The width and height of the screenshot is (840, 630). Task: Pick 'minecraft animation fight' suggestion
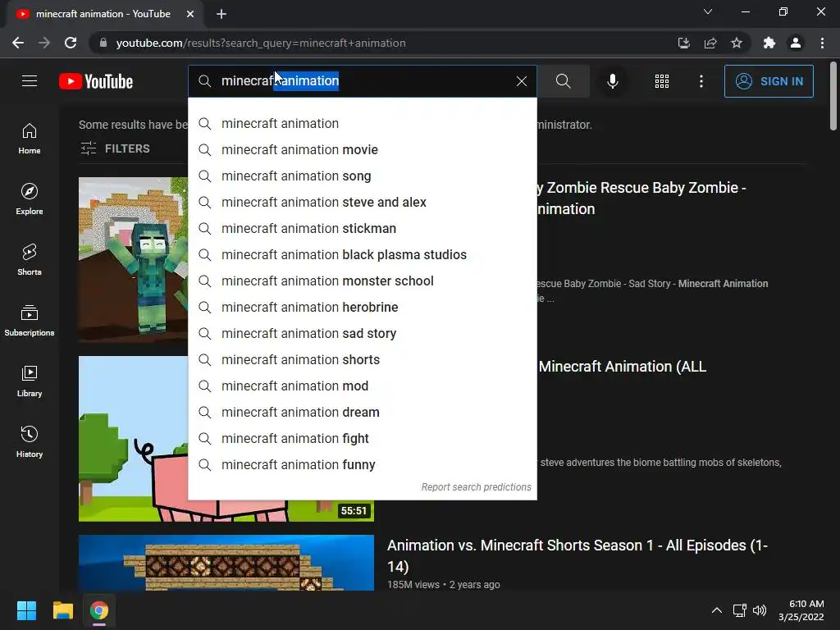click(363, 438)
